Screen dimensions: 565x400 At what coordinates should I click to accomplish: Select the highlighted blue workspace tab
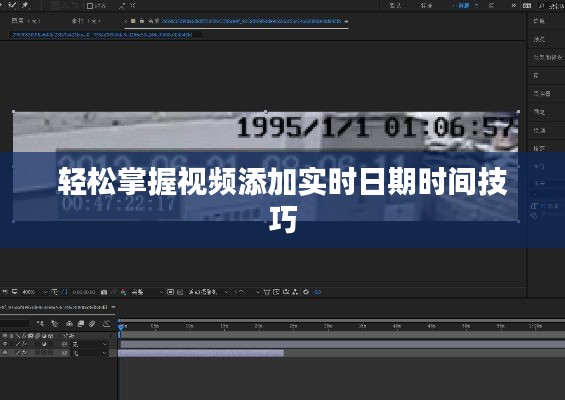[x=464, y=5]
